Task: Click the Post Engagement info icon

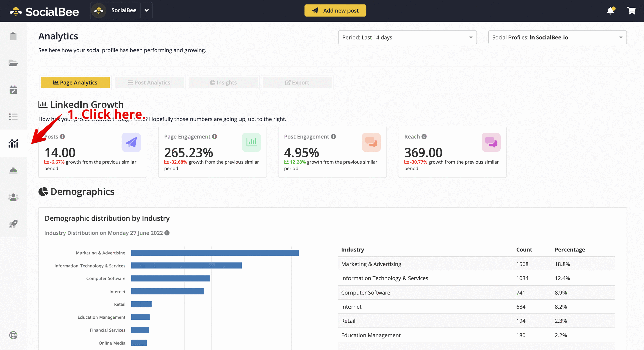Action: click(333, 137)
